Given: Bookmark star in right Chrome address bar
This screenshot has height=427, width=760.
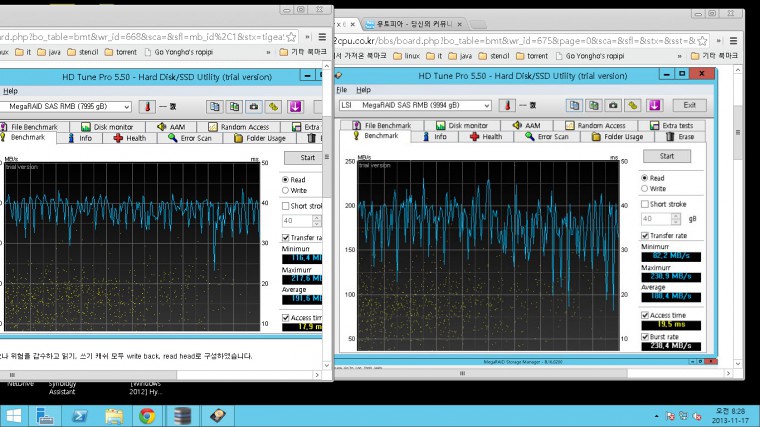Looking at the screenshot, I should pyautogui.click(x=702, y=41).
